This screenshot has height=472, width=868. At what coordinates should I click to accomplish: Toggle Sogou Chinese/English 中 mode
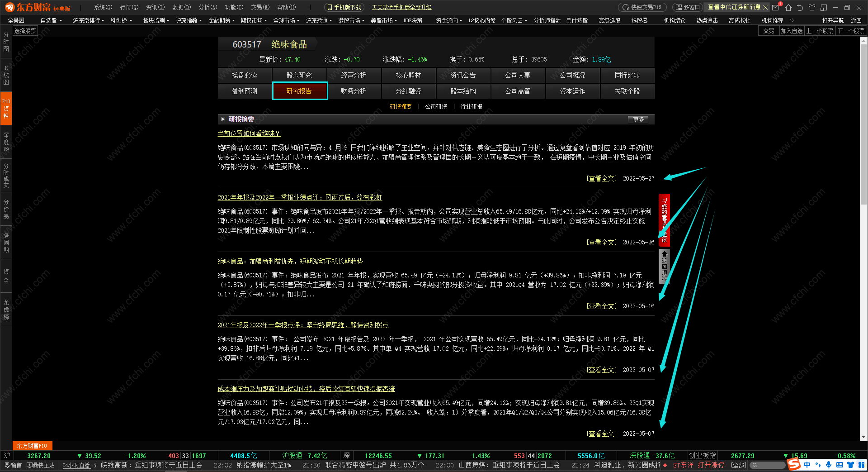807,465
